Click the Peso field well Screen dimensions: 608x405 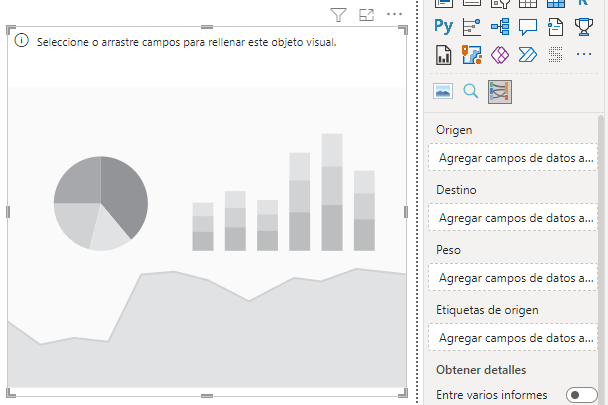pos(513,277)
